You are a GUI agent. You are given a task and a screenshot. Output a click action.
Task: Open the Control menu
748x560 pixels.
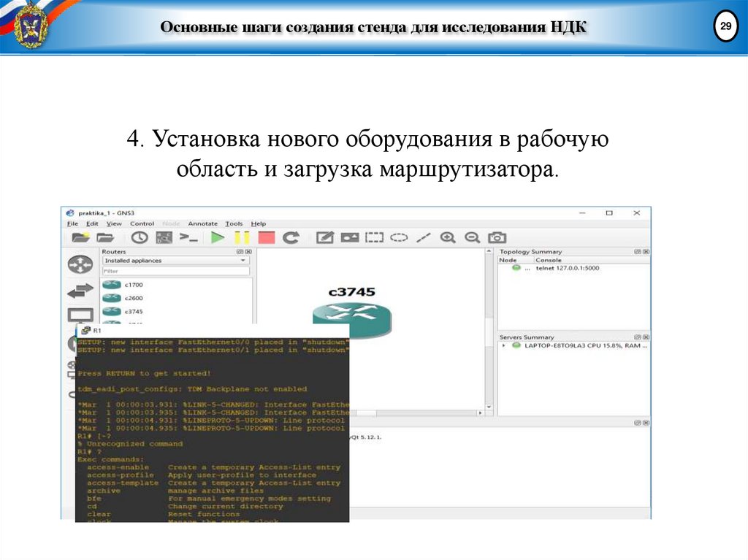coord(143,223)
